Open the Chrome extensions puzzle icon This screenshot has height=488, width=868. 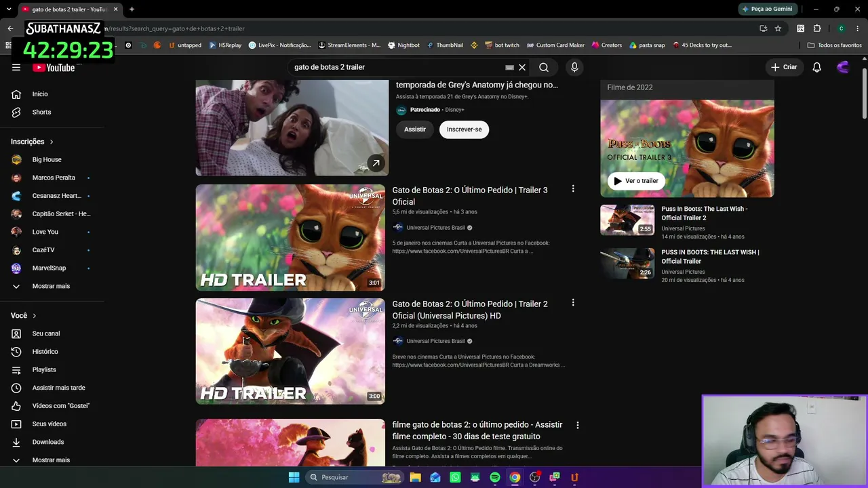817,28
